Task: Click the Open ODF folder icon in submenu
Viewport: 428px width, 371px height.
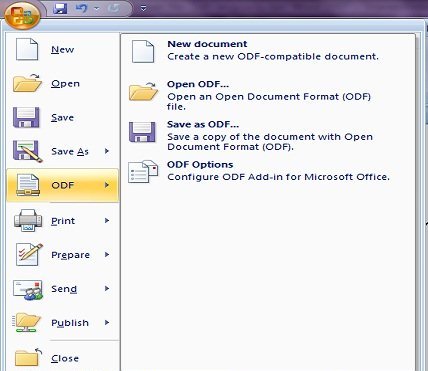Action: [143, 91]
